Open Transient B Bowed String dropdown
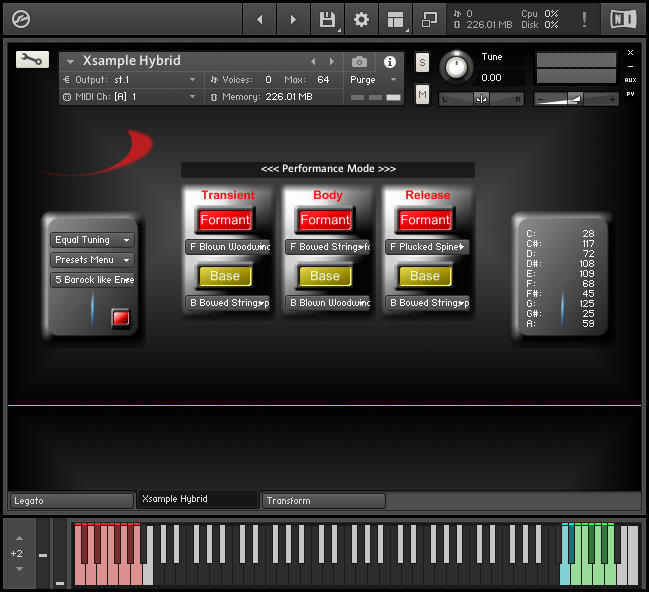 point(228,303)
